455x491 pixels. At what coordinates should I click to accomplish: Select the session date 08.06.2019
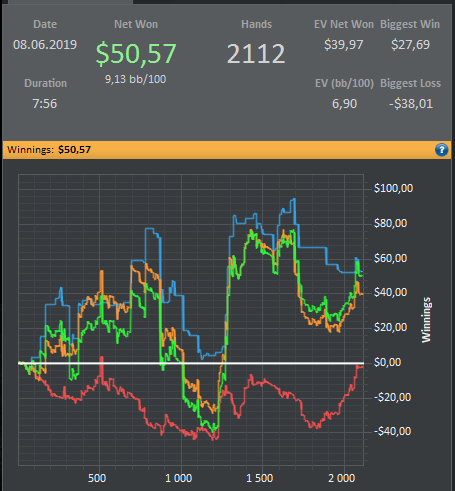coord(45,45)
